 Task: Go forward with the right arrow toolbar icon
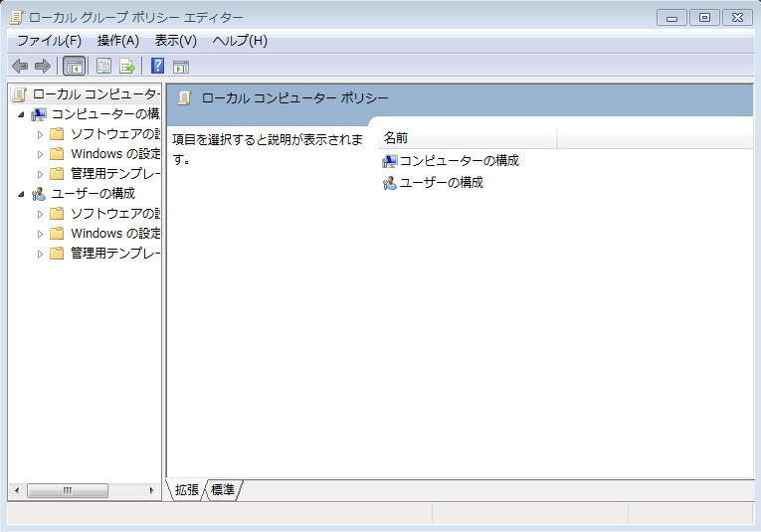43,66
